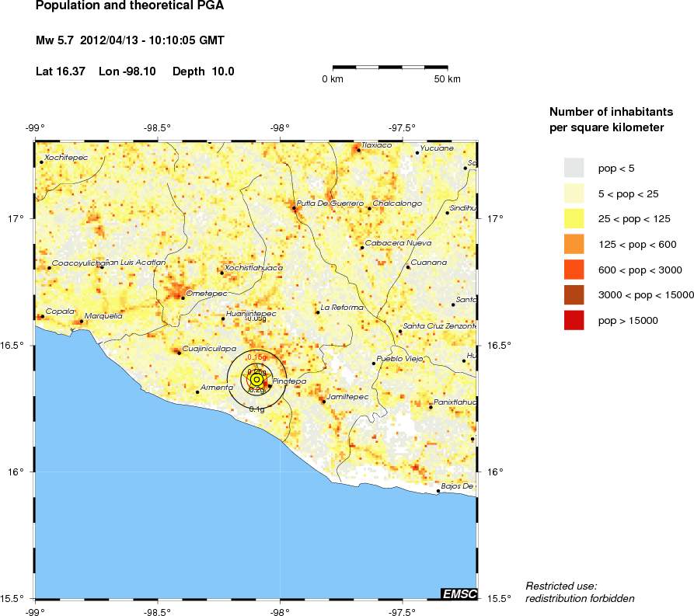Click the yellow earthquake epicenter star
Screen dimensions: 694x616
pos(256,379)
